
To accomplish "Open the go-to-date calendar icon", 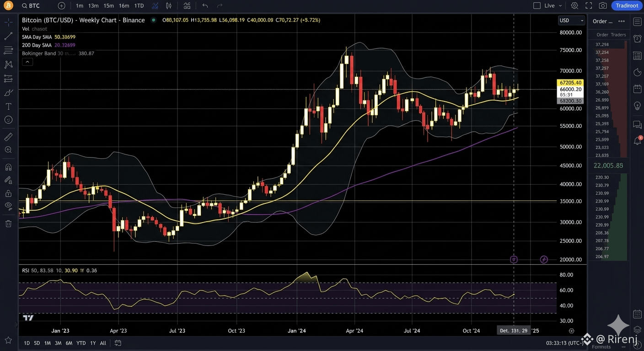I will 118,343.
